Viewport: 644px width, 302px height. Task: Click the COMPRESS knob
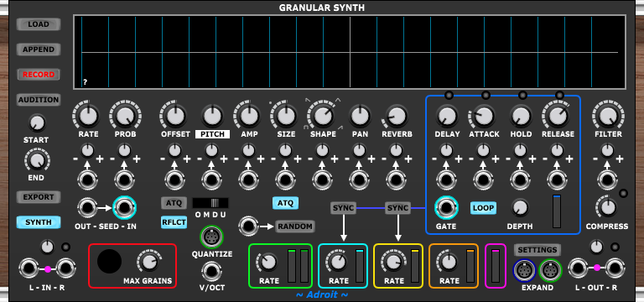coord(607,208)
